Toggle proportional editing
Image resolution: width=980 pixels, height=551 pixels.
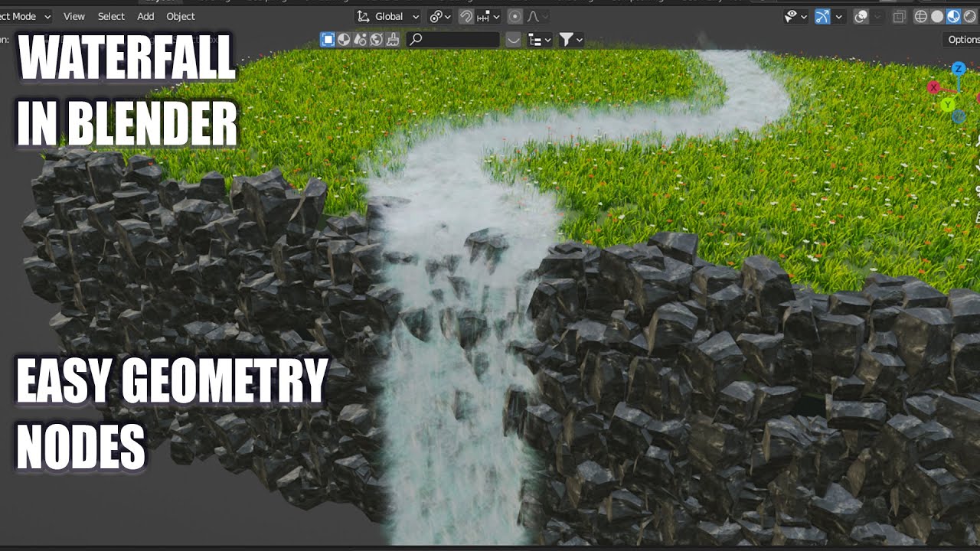pos(515,16)
